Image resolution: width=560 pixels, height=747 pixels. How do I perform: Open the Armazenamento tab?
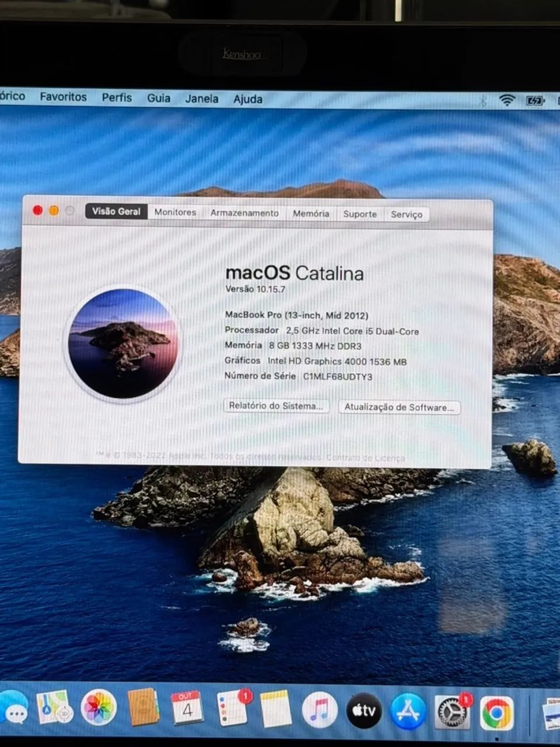coord(244,213)
